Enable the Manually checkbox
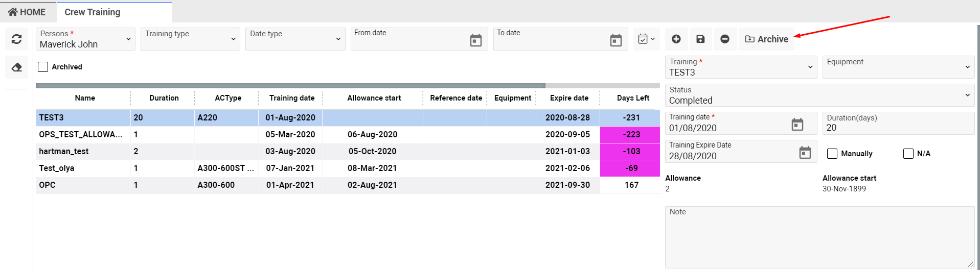Screen dimensions: 980x270 point(832,154)
